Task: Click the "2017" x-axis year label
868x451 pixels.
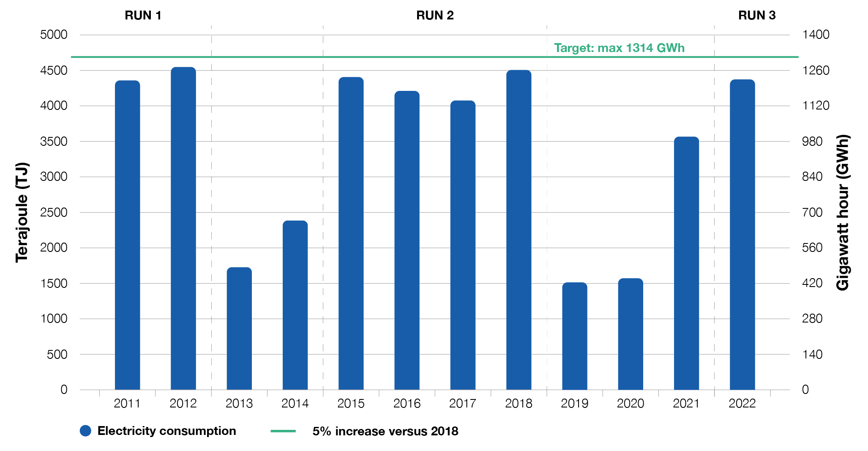Action: [x=463, y=403]
